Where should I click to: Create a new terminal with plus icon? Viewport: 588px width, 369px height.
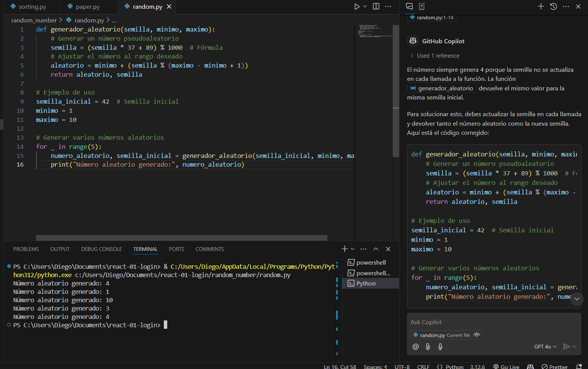tap(344, 249)
